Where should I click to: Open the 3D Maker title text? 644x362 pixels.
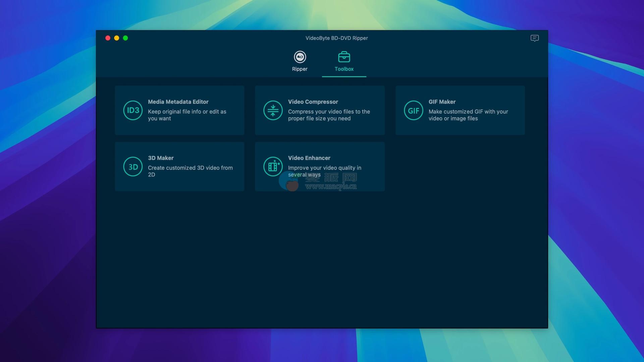(161, 158)
